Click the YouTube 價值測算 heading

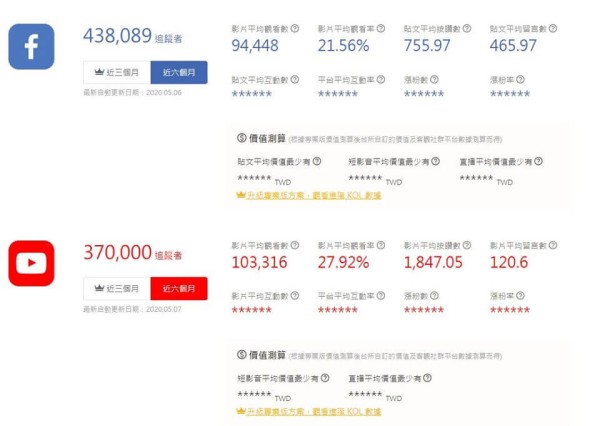coord(267,355)
